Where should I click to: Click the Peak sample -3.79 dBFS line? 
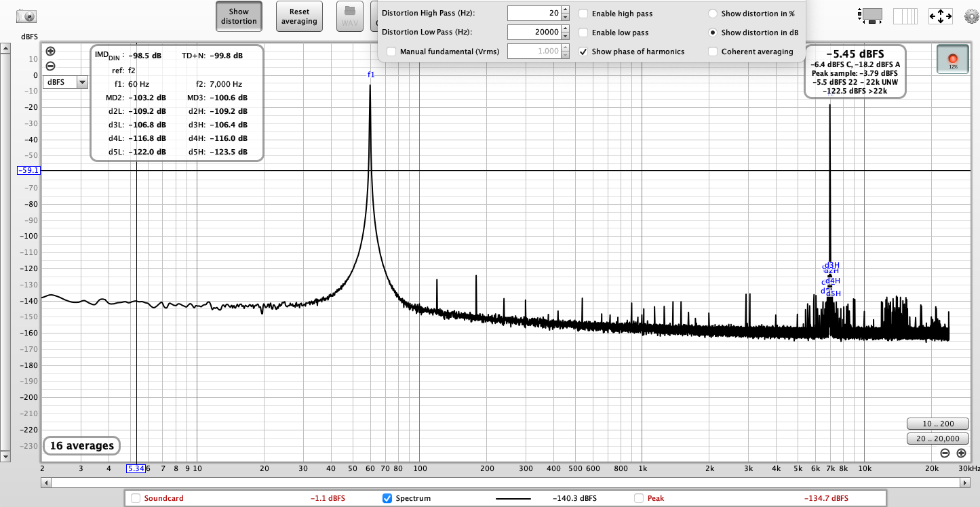(x=855, y=73)
